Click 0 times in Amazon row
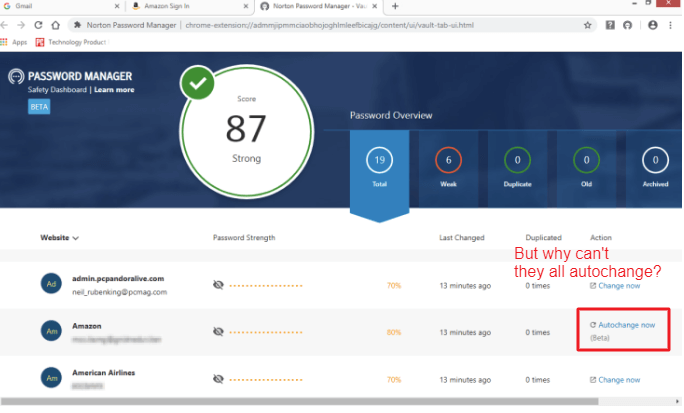 [537, 333]
